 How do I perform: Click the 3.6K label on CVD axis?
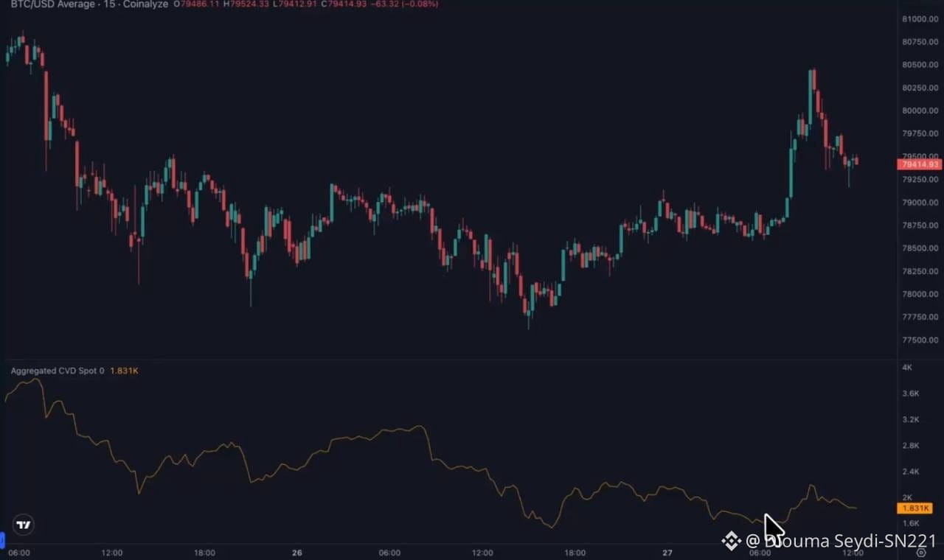(911, 393)
